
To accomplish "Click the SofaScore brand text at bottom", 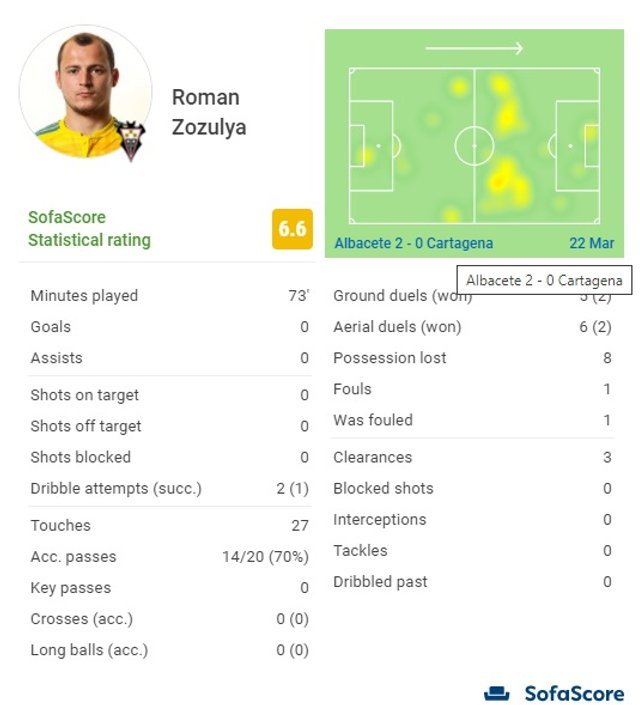I will click(x=574, y=693).
